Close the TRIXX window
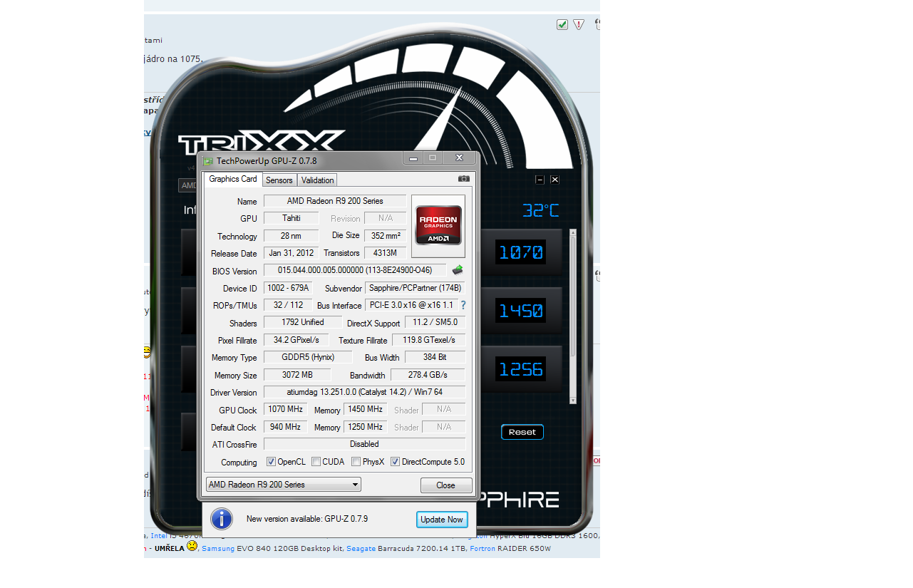This screenshot has width=913, height=588. (x=555, y=180)
